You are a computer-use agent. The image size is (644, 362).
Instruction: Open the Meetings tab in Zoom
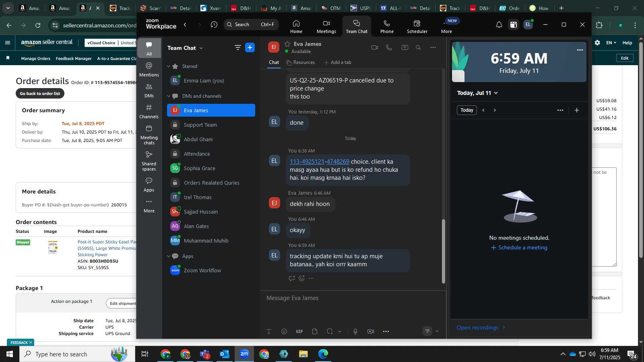[326, 27]
